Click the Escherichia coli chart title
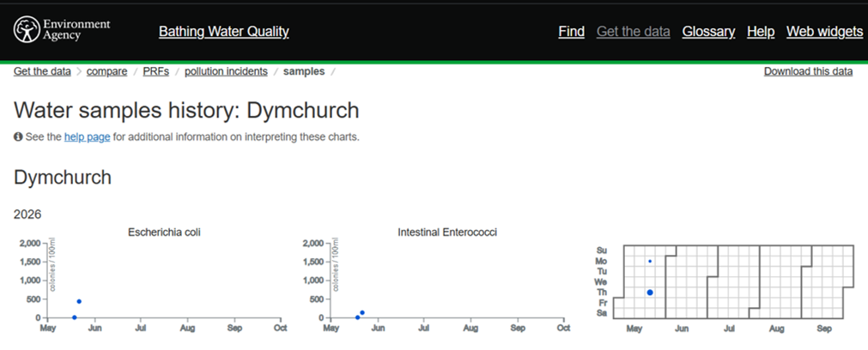Viewport: 868px width, 350px height. tap(164, 232)
